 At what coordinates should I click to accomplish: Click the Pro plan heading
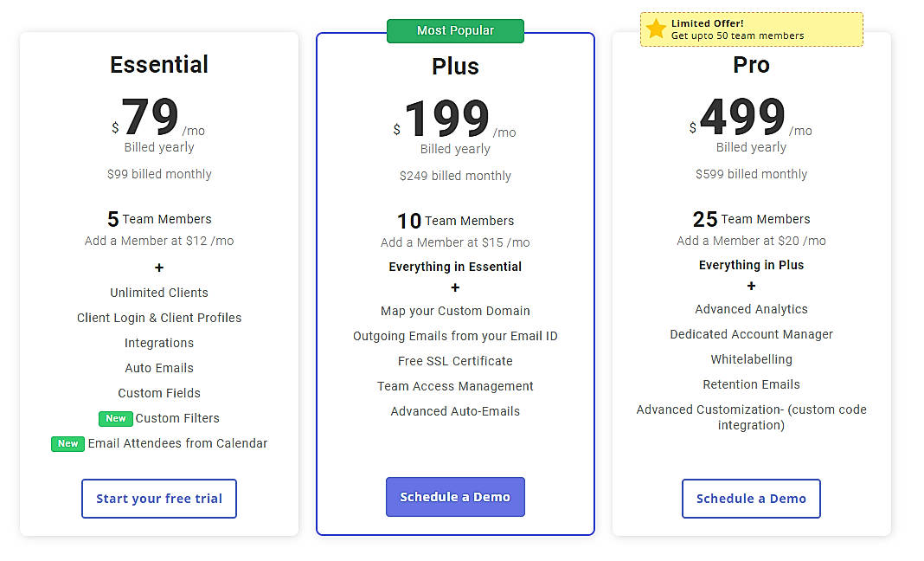[751, 64]
